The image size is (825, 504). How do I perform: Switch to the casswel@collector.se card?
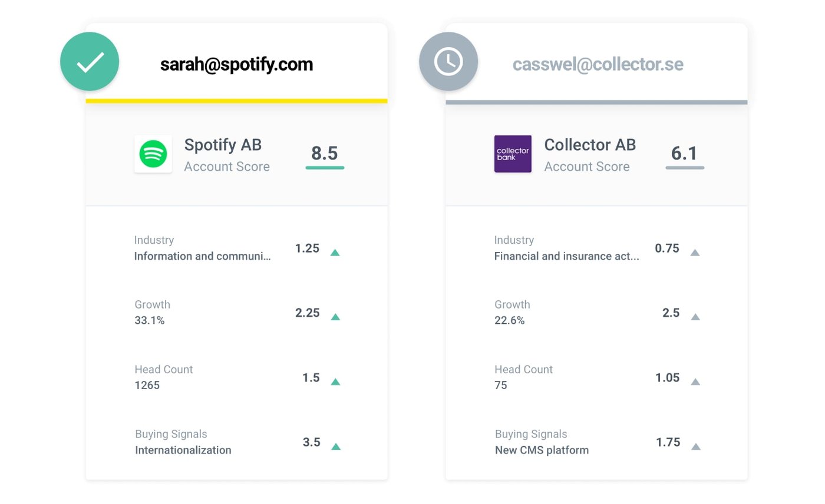click(x=598, y=64)
